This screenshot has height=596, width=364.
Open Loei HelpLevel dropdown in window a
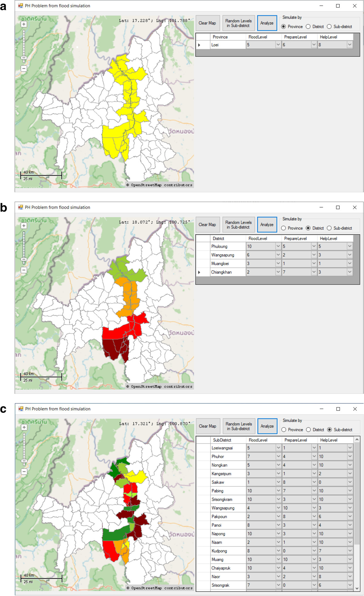[350, 44]
